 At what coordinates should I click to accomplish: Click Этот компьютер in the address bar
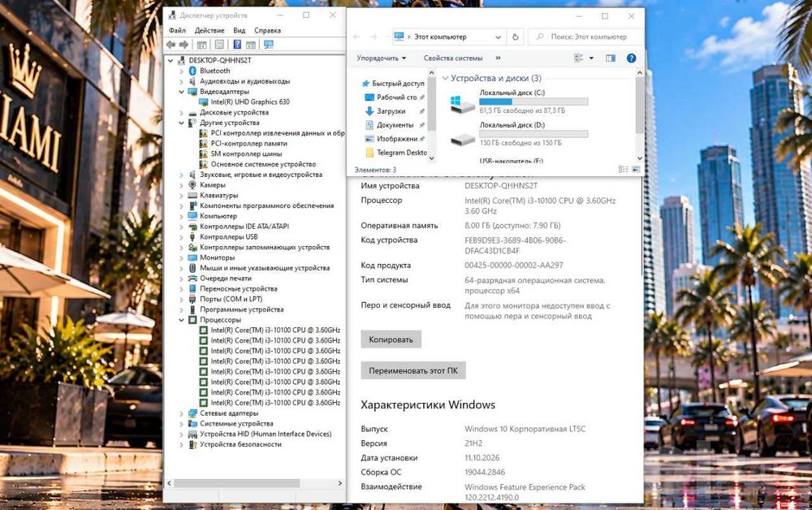440,37
